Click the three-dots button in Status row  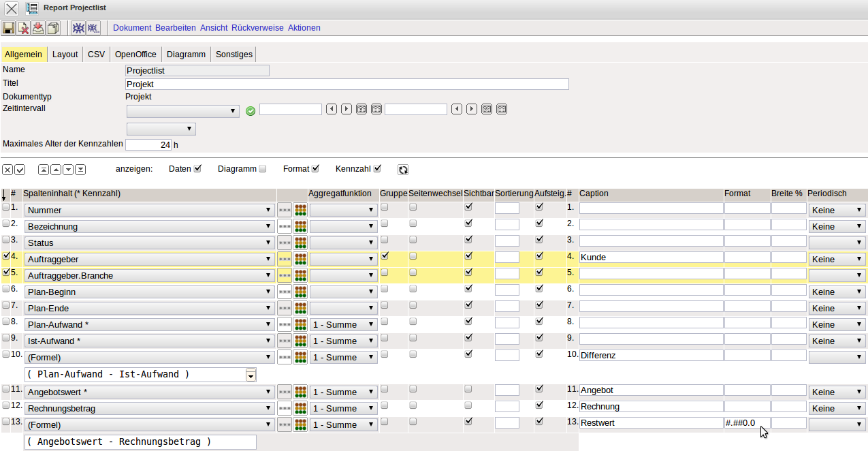[285, 243]
